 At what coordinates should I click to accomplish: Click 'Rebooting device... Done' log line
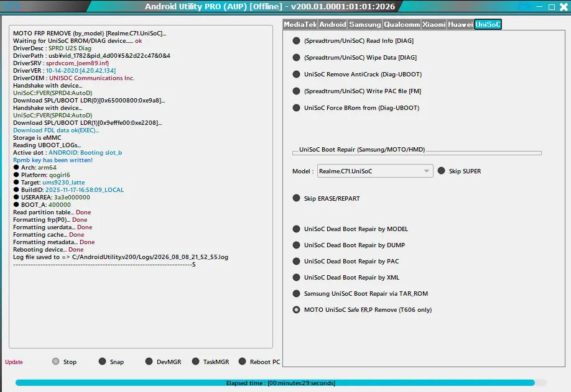click(x=49, y=250)
